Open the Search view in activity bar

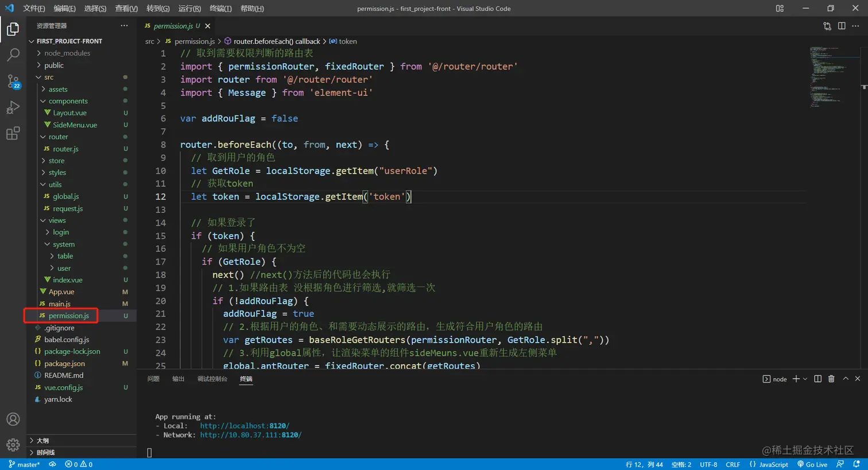coord(13,55)
